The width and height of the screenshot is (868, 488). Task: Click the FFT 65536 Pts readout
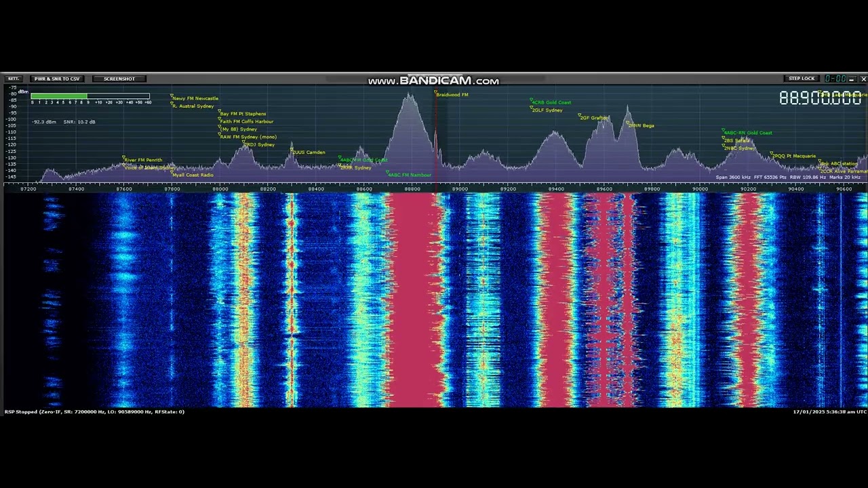point(770,178)
